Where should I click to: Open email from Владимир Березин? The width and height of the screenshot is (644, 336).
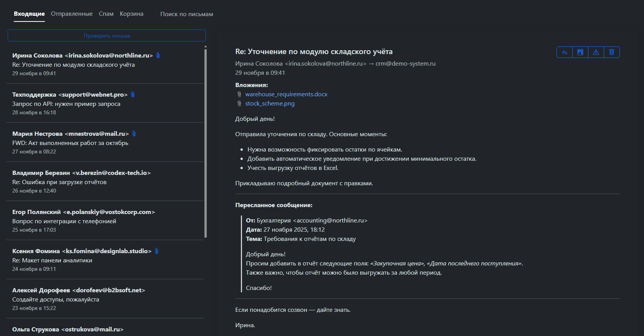click(x=105, y=181)
